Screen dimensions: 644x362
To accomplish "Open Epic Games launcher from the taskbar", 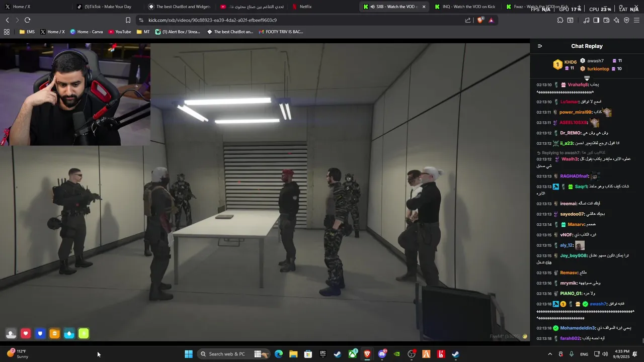I will (323, 354).
